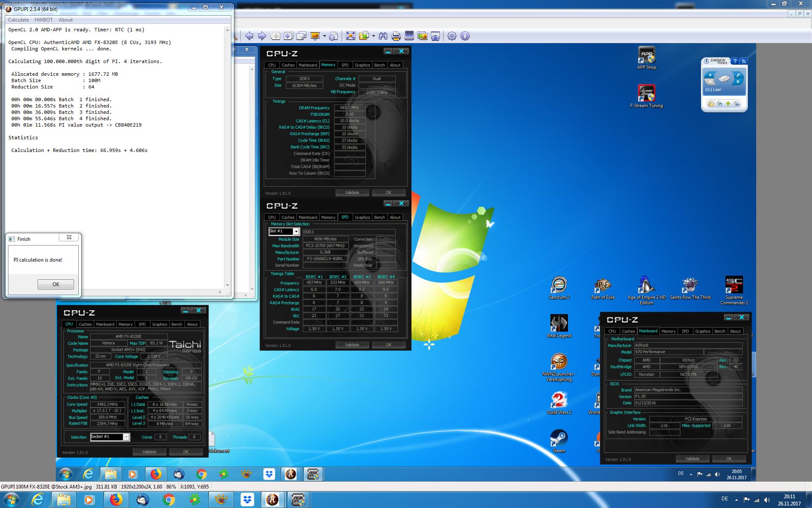Click file name in viewer status bar
This screenshot has height=508, width=812.
(47, 487)
